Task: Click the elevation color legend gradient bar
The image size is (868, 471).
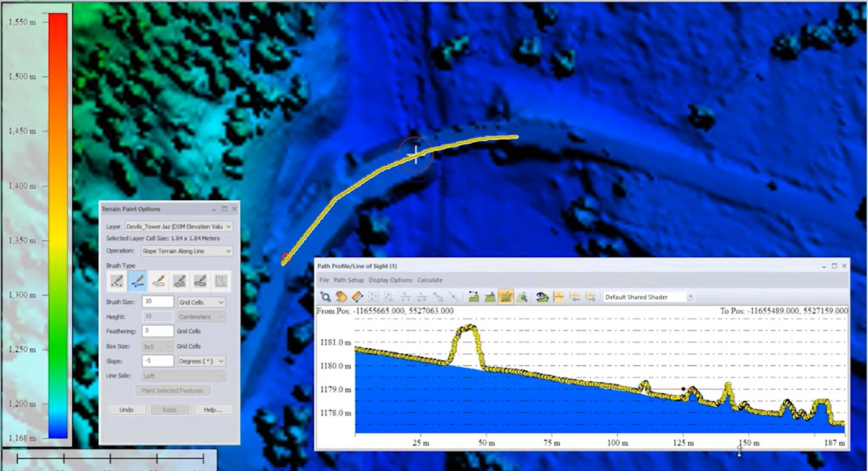Action: [58, 225]
